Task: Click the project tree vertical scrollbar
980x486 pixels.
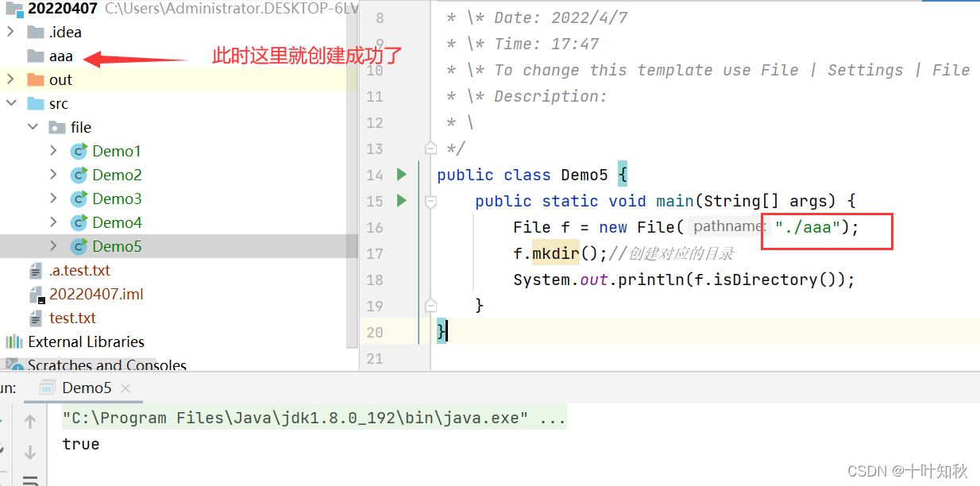Action: coord(352,175)
